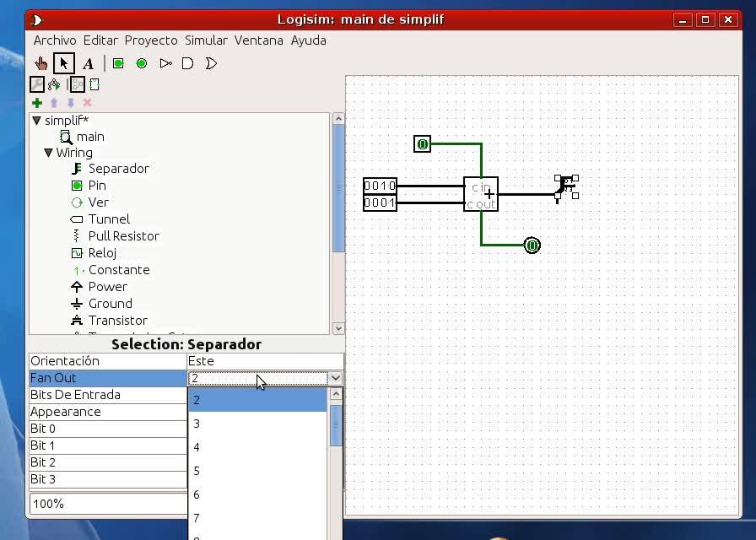The width and height of the screenshot is (756, 540).
Task: Open the Simular menu
Action: click(206, 40)
